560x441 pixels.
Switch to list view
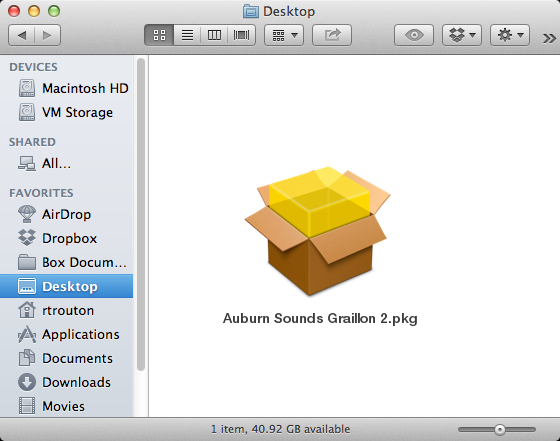coord(187,35)
